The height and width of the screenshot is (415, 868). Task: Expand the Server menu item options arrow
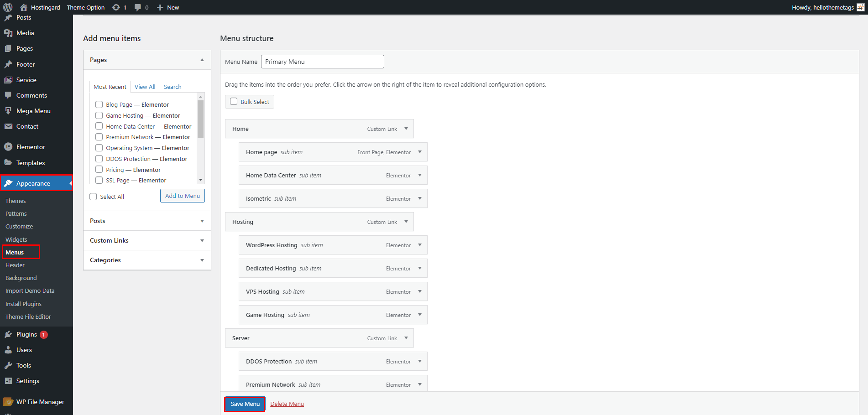406,338
